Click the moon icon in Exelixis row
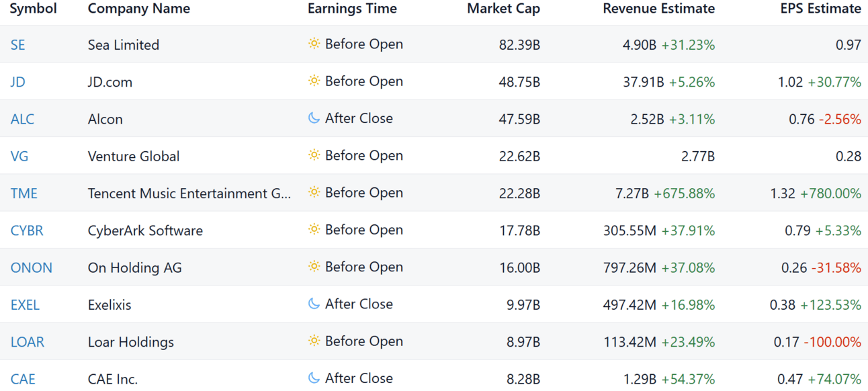 click(x=314, y=304)
